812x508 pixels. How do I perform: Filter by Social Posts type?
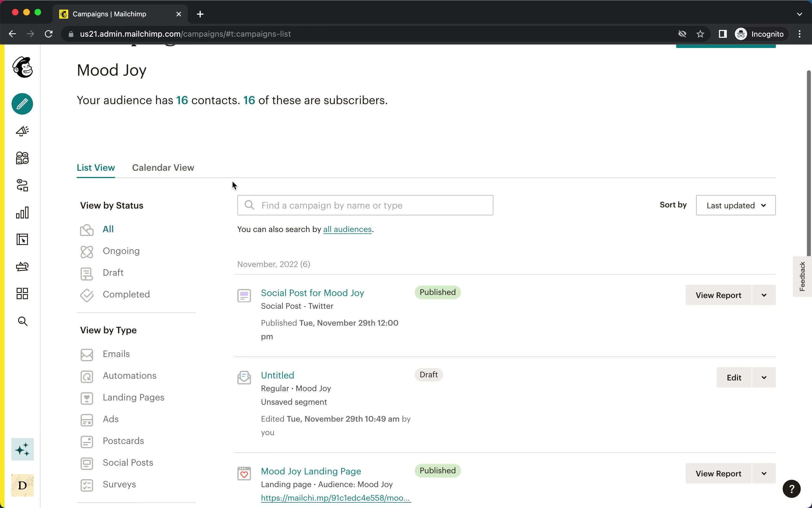tap(128, 463)
